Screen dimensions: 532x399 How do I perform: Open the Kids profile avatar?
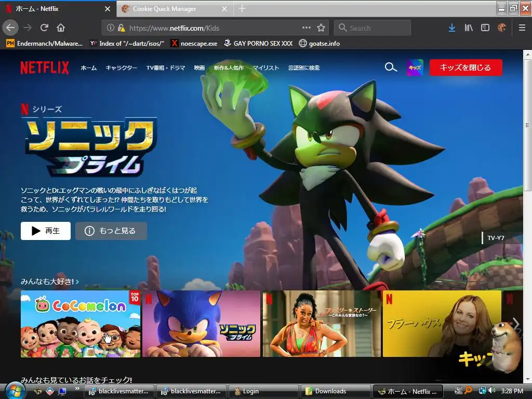point(415,68)
